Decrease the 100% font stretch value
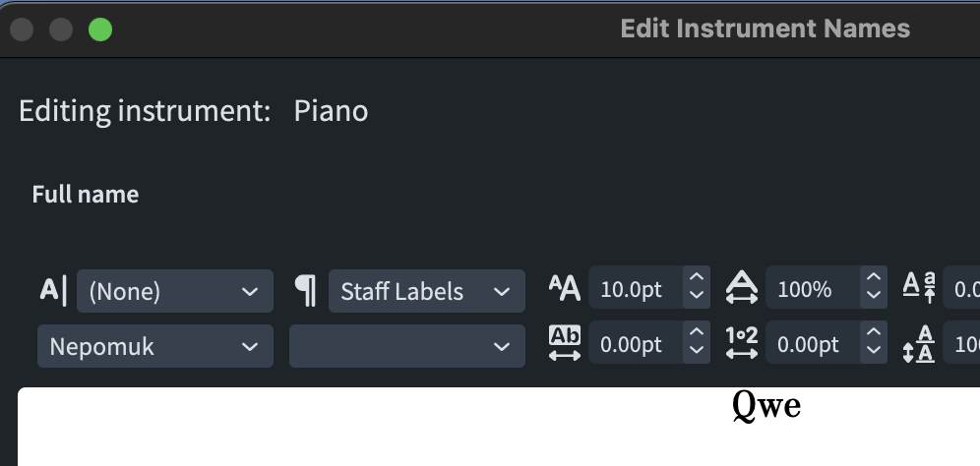 873,299
